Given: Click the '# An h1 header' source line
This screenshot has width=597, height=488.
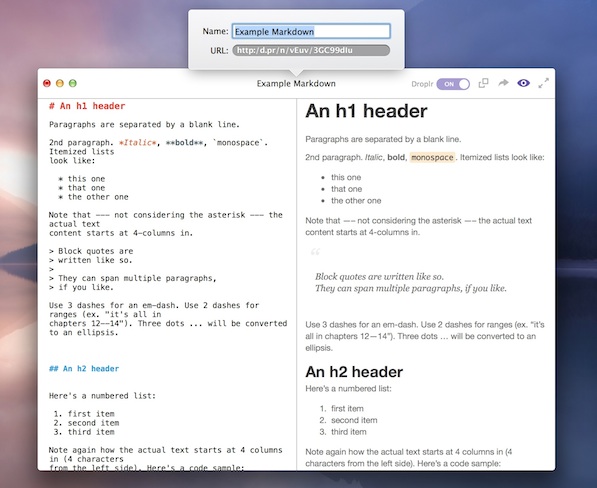Looking at the screenshot, I should tap(87, 106).
